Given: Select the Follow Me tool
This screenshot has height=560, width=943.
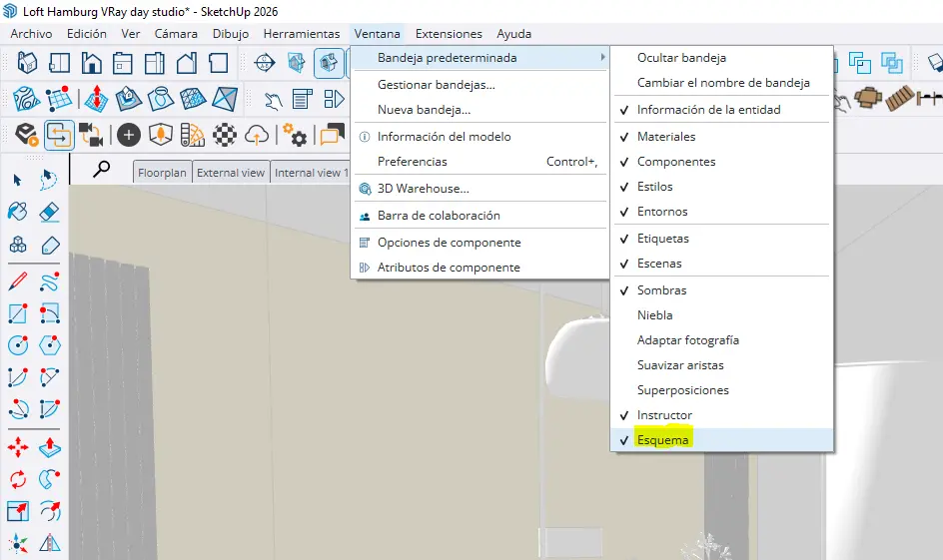Looking at the screenshot, I should coord(49,479).
